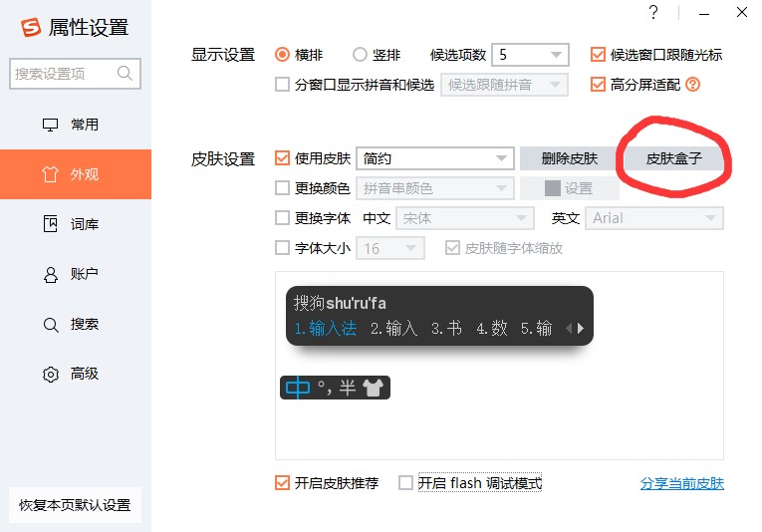762x532 pixels.
Task: Click the 5.输 candidate in preview
Action: pos(537,329)
